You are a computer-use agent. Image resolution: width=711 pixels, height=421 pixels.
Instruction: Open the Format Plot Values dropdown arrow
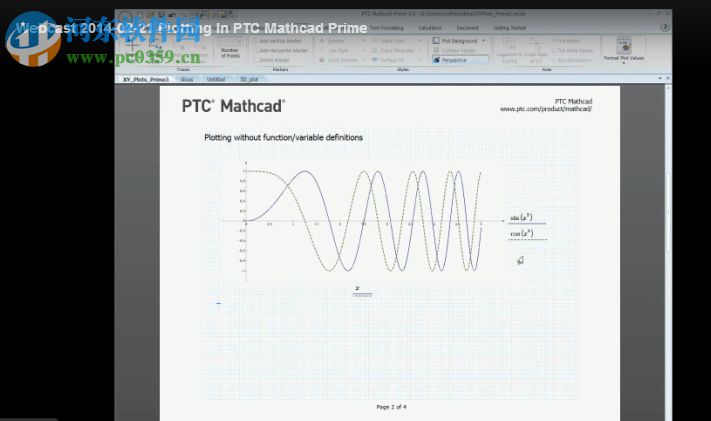pyautogui.click(x=623, y=63)
